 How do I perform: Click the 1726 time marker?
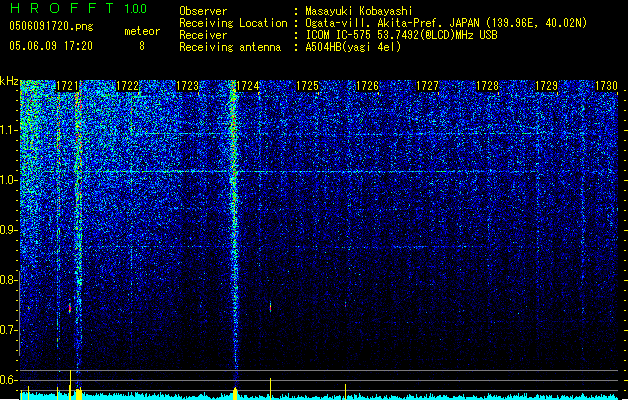pos(367,86)
